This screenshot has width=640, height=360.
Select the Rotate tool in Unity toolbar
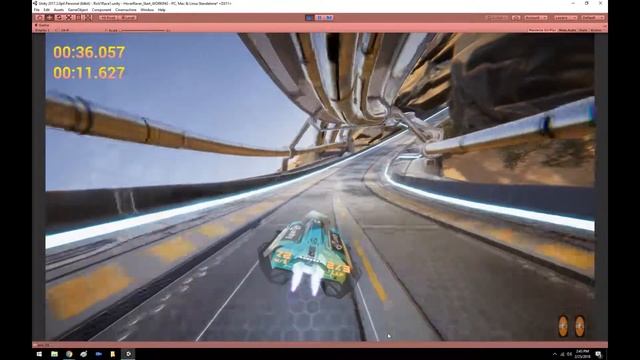(x=59, y=18)
